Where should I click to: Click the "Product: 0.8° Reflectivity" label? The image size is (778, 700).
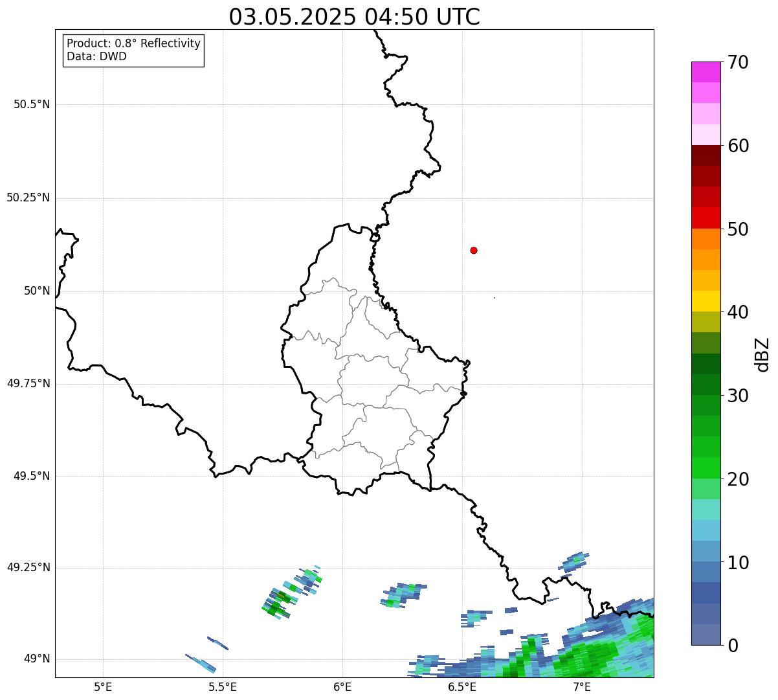pos(134,43)
